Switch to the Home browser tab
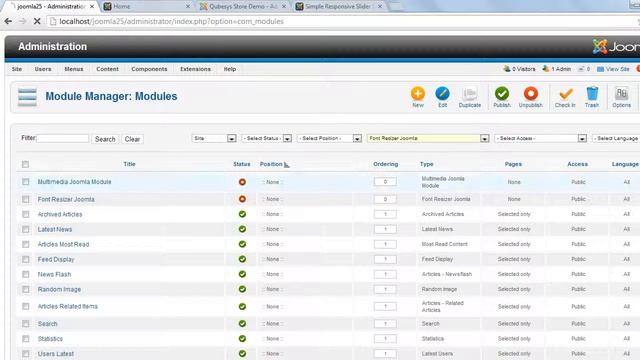The image size is (640, 360). (x=146, y=7)
